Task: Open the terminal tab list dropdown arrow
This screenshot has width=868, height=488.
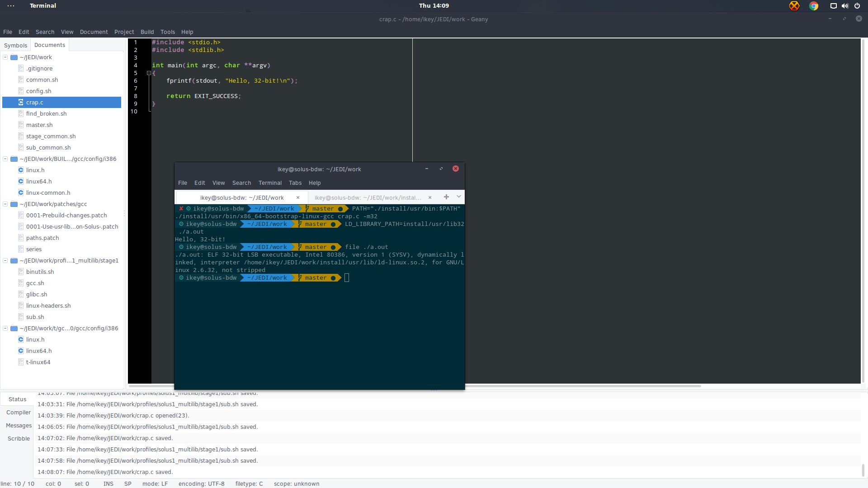Action: click(459, 197)
